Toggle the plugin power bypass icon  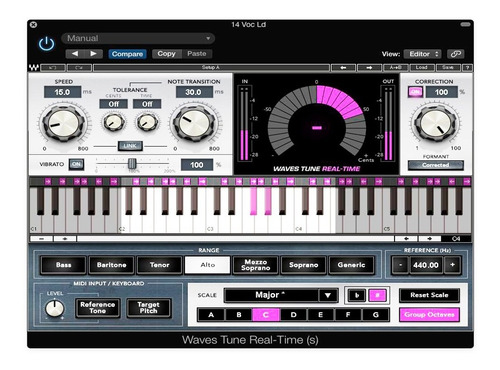[46, 44]
